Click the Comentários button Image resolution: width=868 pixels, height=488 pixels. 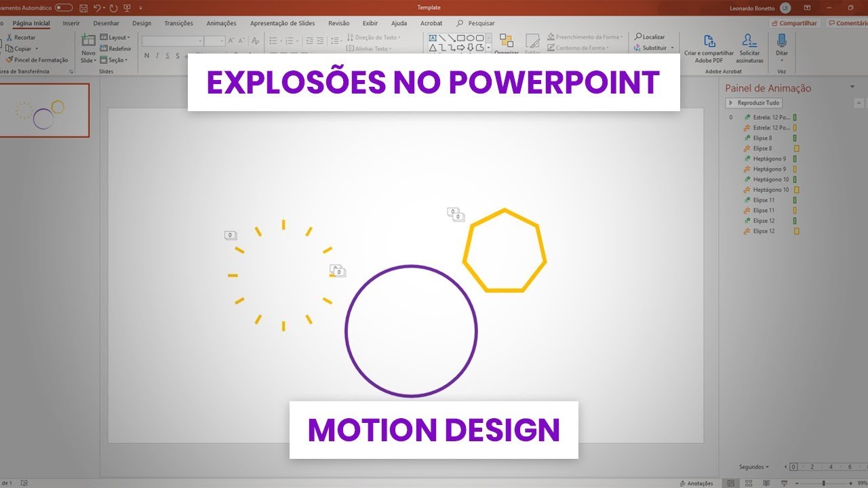848,23
